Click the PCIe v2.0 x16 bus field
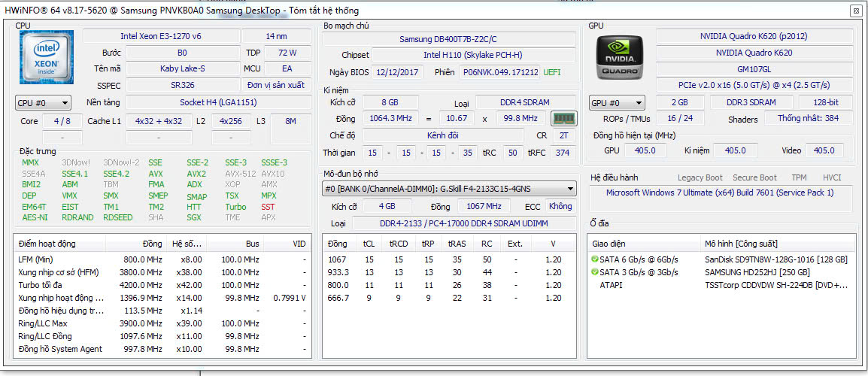This screenshot has width=868, height=376. (x=754, y=85)
